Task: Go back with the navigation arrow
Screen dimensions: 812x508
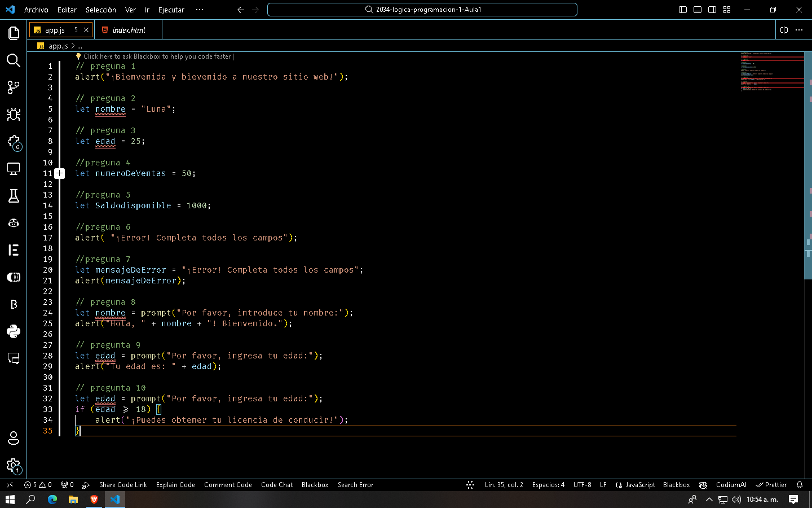Action: point(241,10)
